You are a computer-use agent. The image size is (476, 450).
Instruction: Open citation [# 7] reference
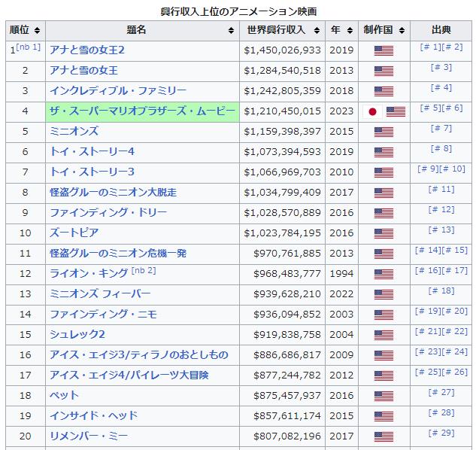tap(441, 129)
